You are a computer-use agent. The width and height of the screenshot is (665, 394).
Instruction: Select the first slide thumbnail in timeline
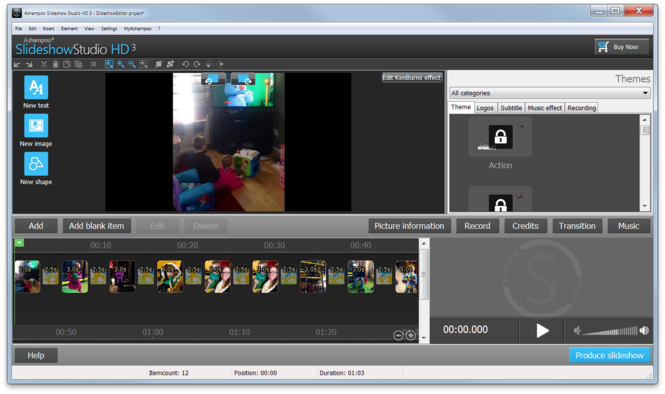coord(28,277)
